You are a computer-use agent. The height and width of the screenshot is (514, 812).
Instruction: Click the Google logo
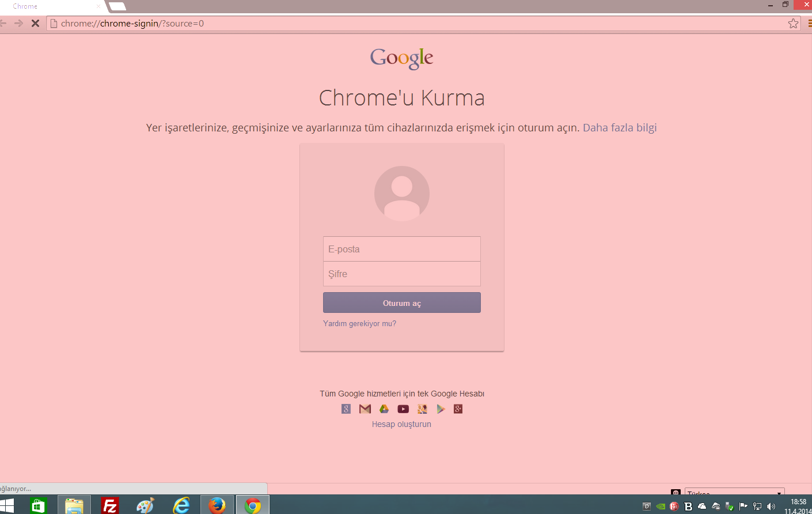click(402, 58)
